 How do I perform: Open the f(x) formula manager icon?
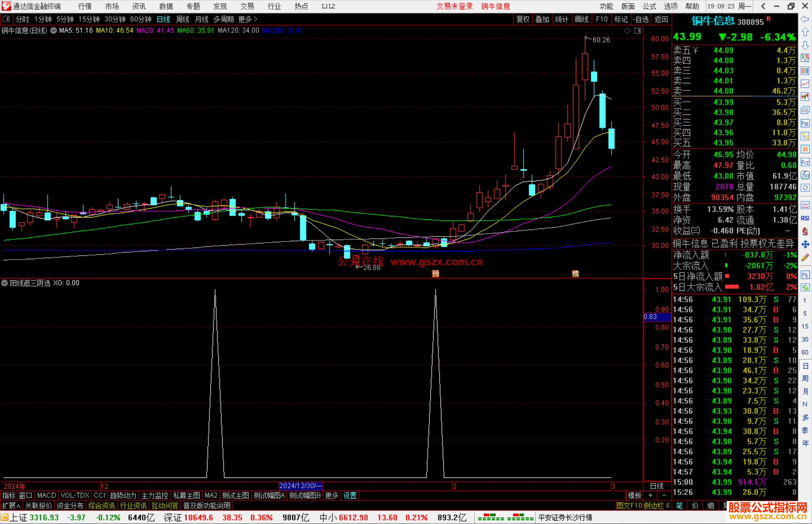click(x=805, y=175)
